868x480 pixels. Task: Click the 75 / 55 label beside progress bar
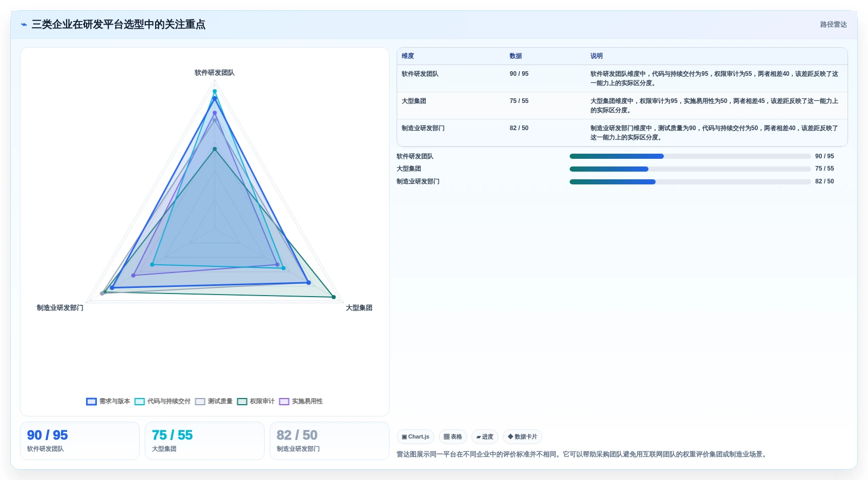point(824,169)
